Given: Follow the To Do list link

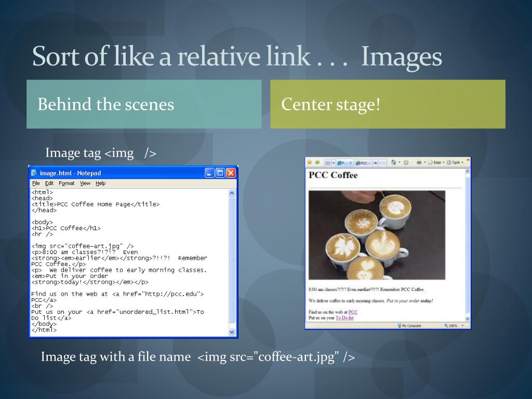Looking at the screenshot, I should coord(344,318).
